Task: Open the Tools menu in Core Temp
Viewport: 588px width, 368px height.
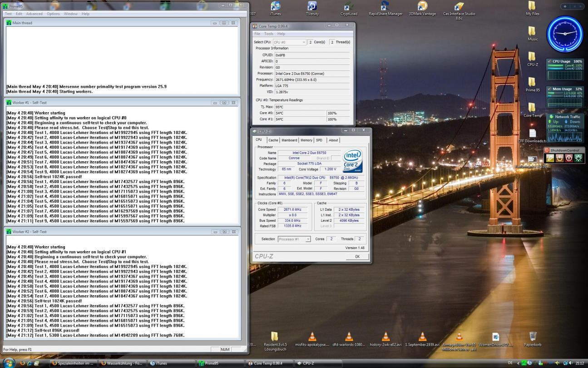Action: 269,34
